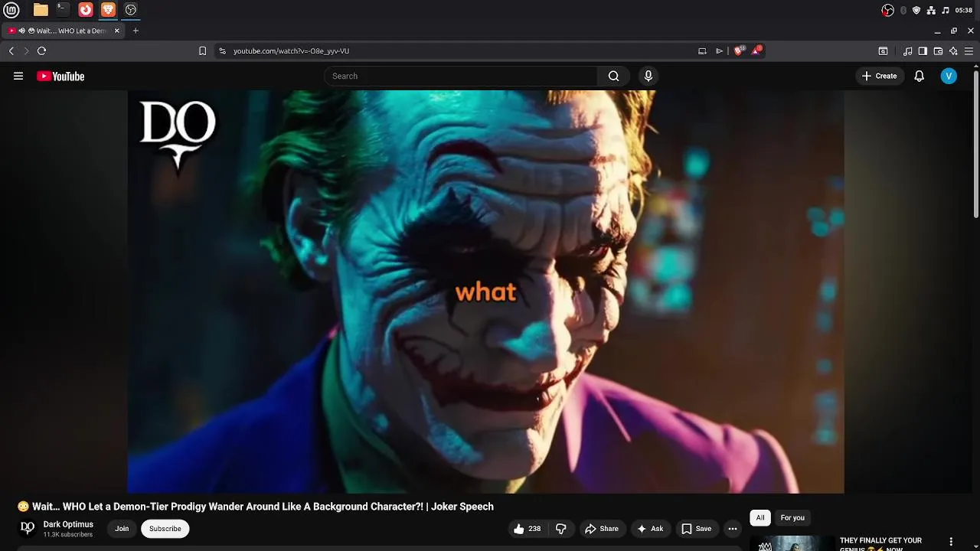Ask about this video
This screenshot has width=980, height=551.
[650, 529]
